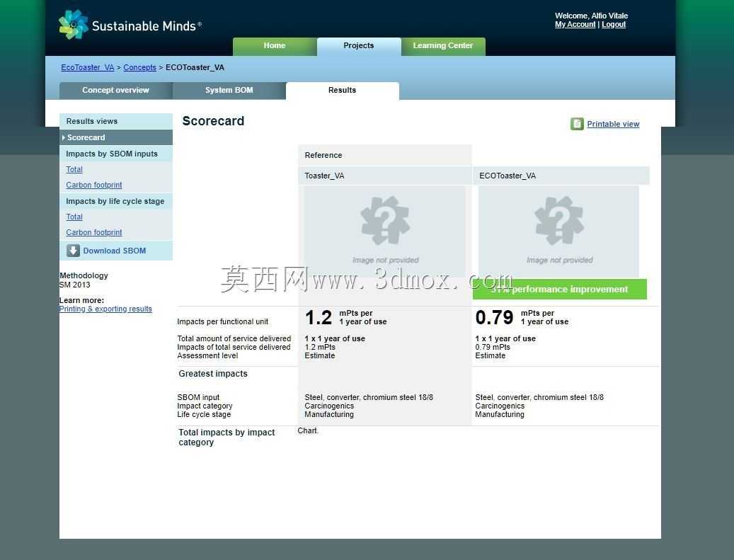
Task: Click the SM 2013 methodology text
Action: pyautogui.click(x=74, y=285)
